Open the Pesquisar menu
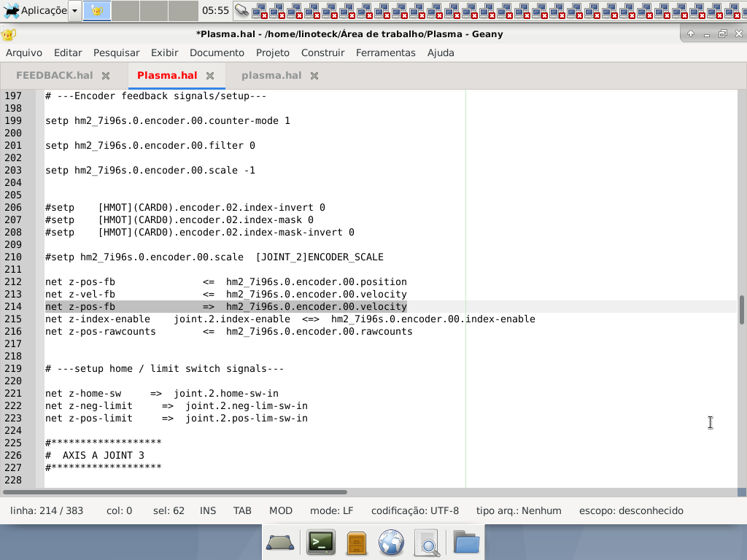This screenshot has height=560, width=747. point(116,52)
